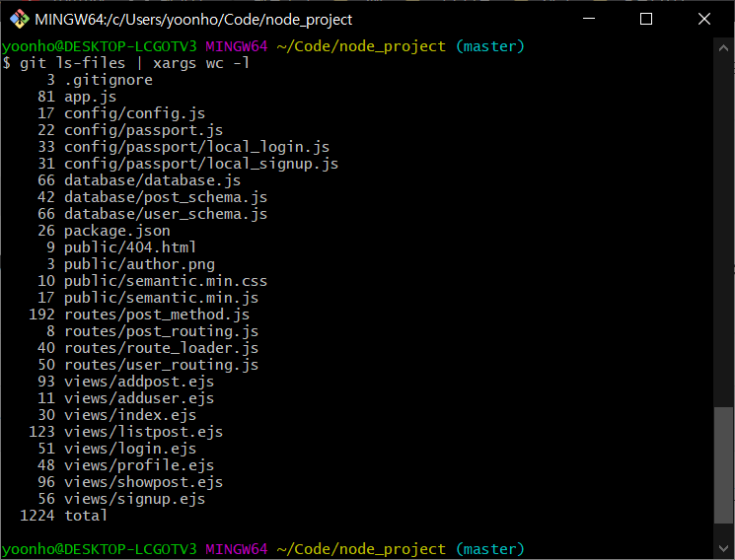The height and width of the screenshot is (560, 735).
Task: Close the MINGW64 terminal window
Action: [704, 19]
